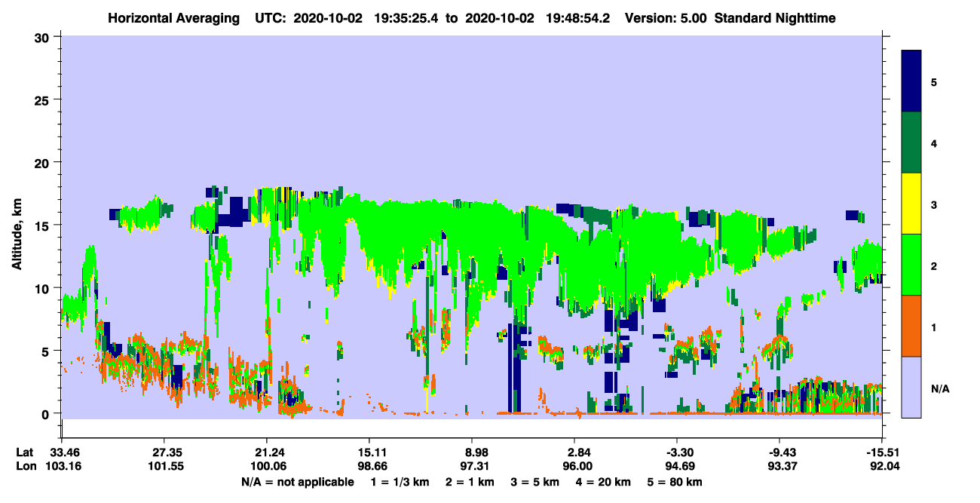Click the "N/A = not applicable" legend text
The height and width of the screenshot is (503, 980).
pos(298,482)
